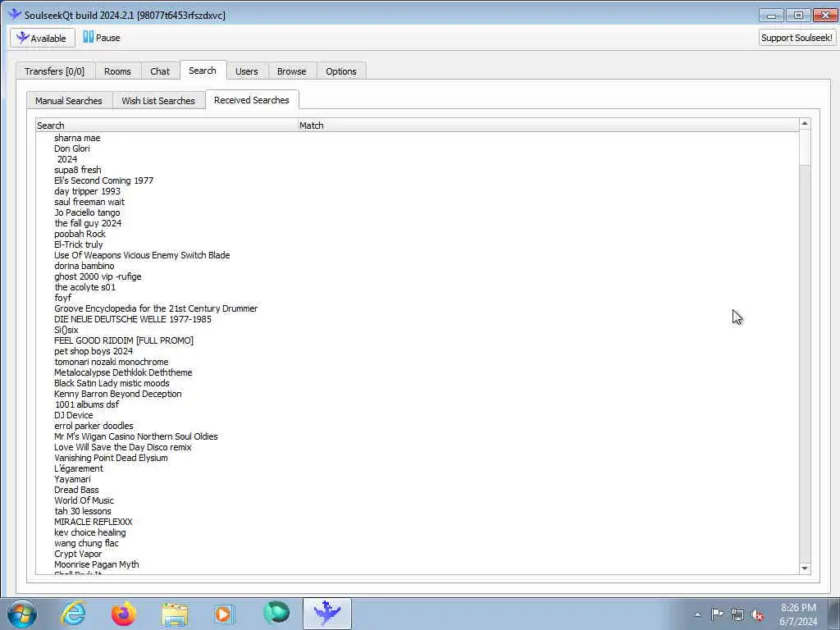Click the scrollbar up arrow
840x630 pixels.
(804, 124)
